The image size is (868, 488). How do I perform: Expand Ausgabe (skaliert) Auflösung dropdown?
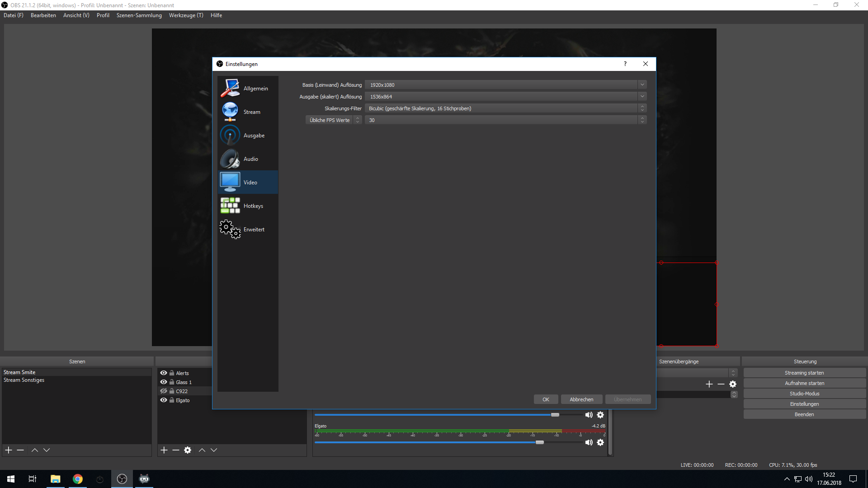[642, 96]
